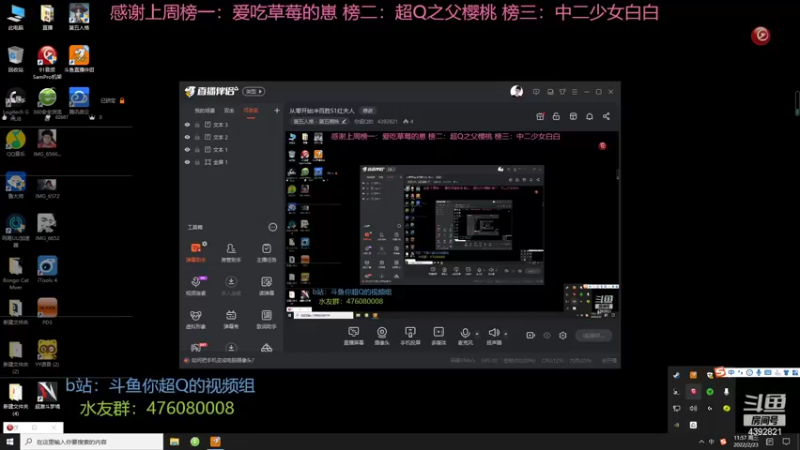Viewport: 800px width, 450px height.
Task: Add a new scene with plus icon
Action: 277,110
